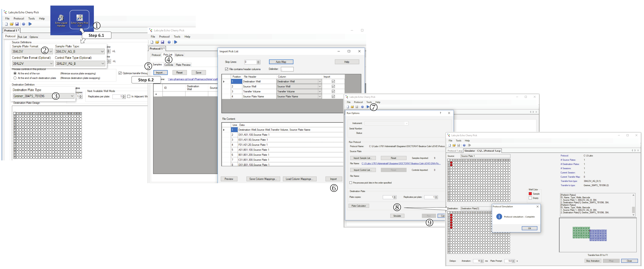This screenshot has width=644, height=269.
Task: Click the open folder toolbar icon
Action: (11, 24)
